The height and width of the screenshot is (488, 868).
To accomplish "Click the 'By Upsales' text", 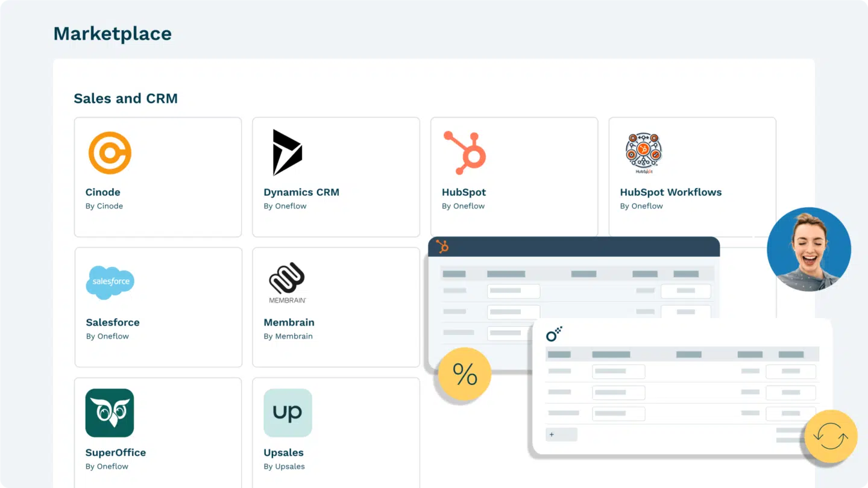I will click(x=285, y=466).
